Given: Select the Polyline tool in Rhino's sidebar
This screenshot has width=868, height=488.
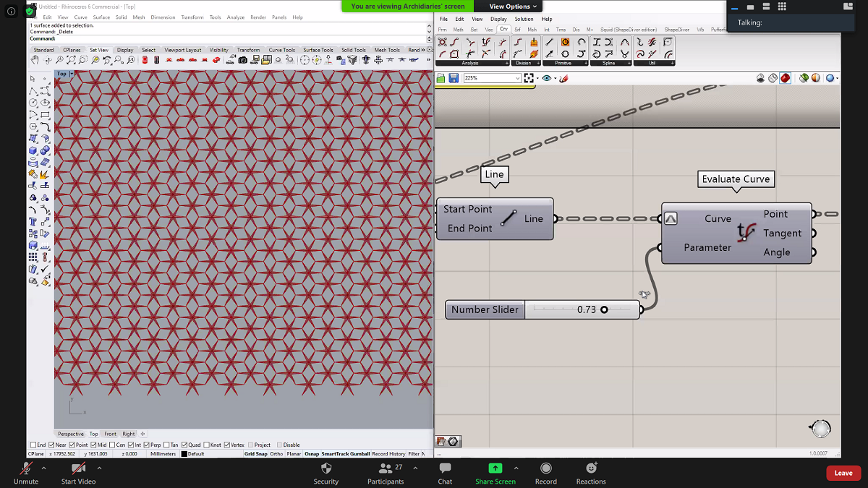Looking at the screenshot, I should [x=34, y=90].
